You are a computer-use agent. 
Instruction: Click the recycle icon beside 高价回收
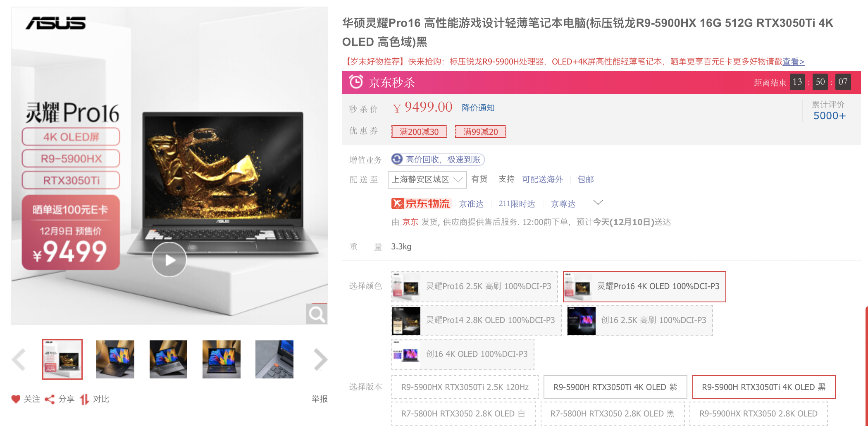pyautogui.click(x=397, y=159)
